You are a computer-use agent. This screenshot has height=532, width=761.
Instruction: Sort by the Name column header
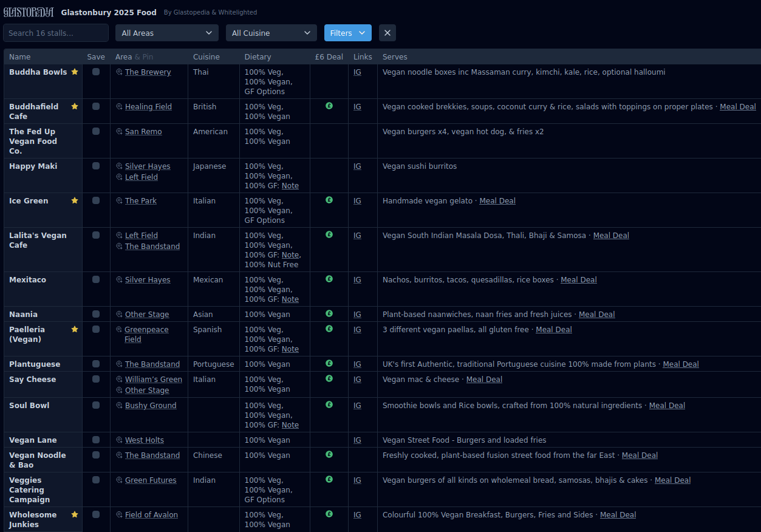[x=20, y=57]
